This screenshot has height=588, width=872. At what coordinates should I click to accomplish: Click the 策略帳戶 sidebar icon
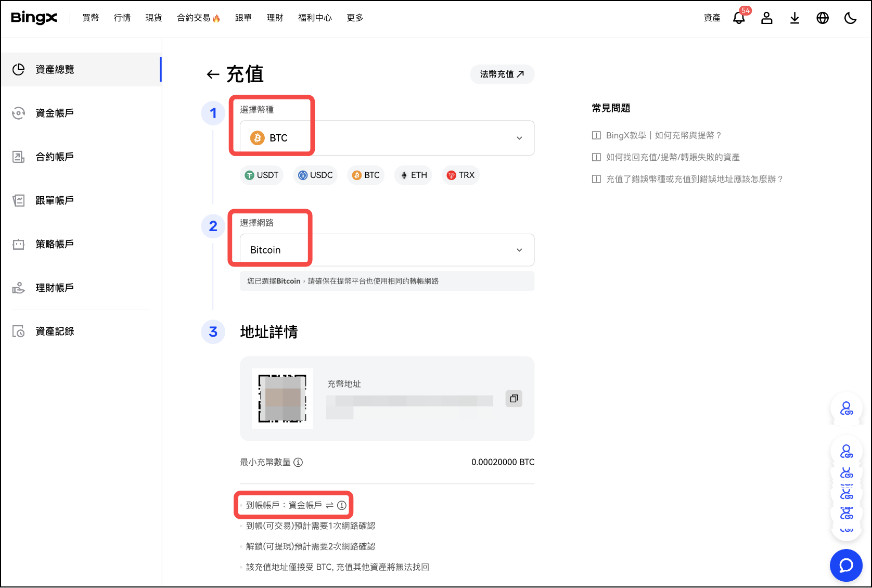(19, 244)
